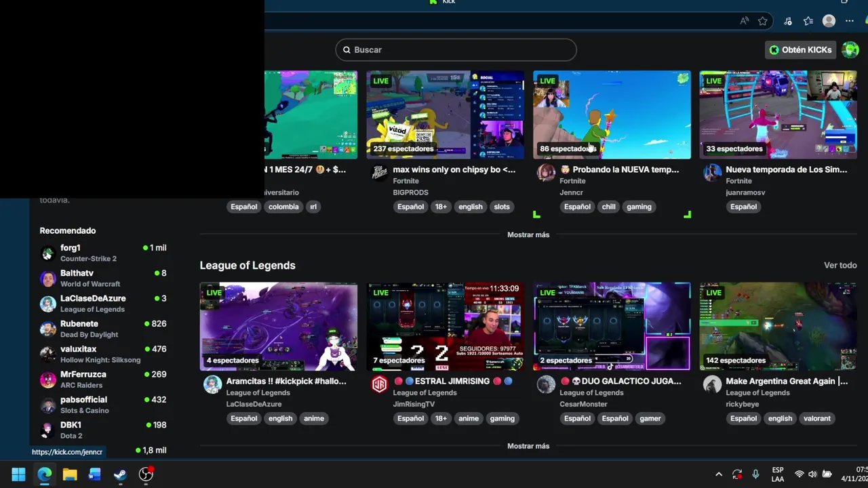Screen dimensions: 868x488
Task: Open the Nueva temporada de Los Sim thumbnail
Action: (x=778, y=115)
